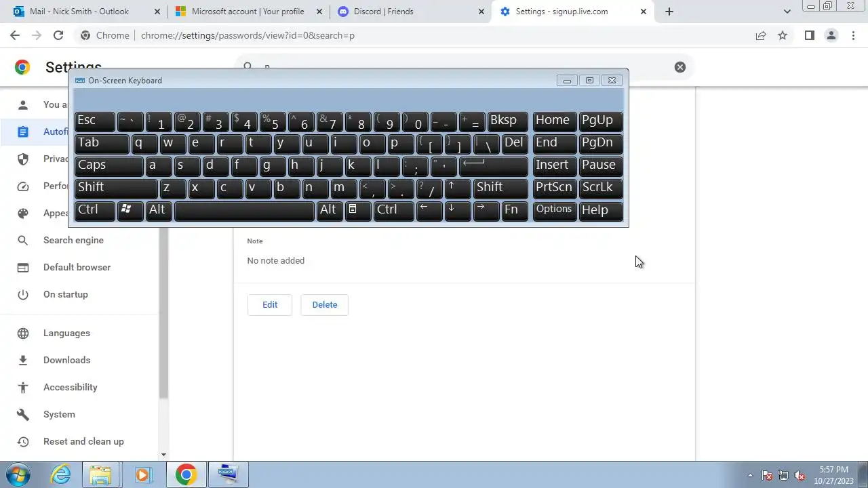Viewport: 868px width, 488px height.
Task: Click the right arrow key on On-Screen Keyboard
Action: pyautogui.click(x=486, y=211)
